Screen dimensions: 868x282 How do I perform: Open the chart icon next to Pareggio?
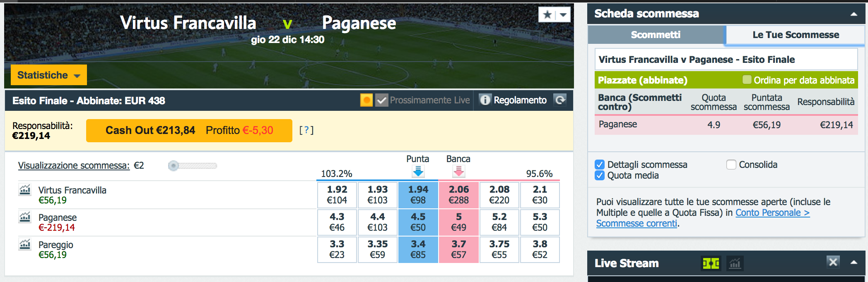tap(25, 244)
